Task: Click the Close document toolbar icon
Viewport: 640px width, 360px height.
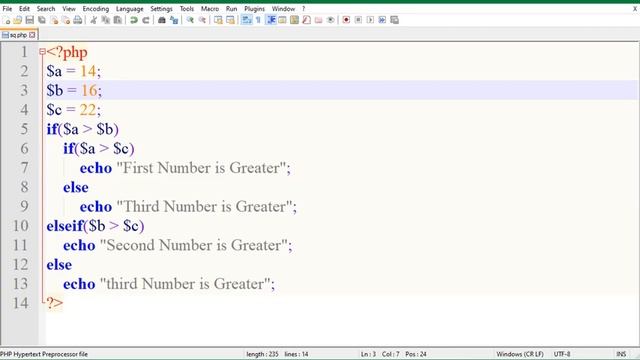Action: [x=54, y=20]
